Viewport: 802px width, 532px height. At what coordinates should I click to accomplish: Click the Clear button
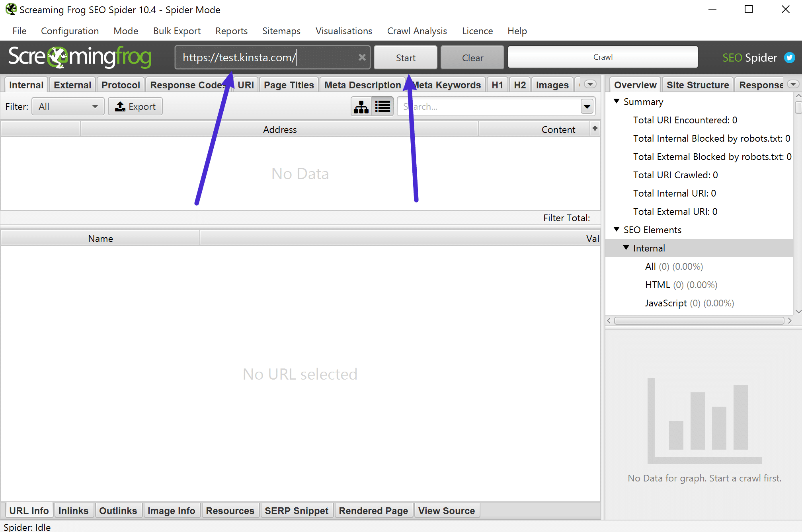[x=472, y=58]
